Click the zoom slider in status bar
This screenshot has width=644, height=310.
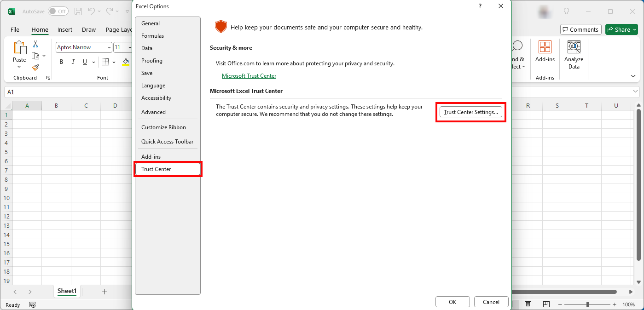click(587, 304)
